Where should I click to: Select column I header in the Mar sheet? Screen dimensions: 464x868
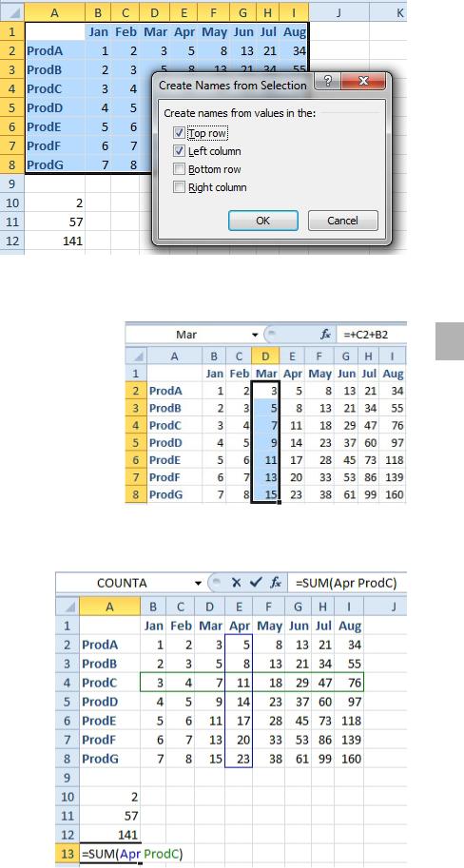[x=394, y=356]
